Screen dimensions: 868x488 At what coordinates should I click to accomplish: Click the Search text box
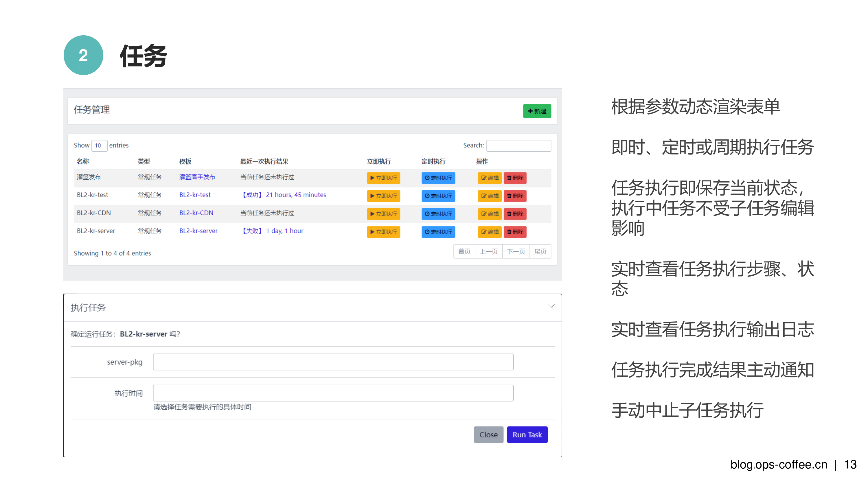[518, 146]
